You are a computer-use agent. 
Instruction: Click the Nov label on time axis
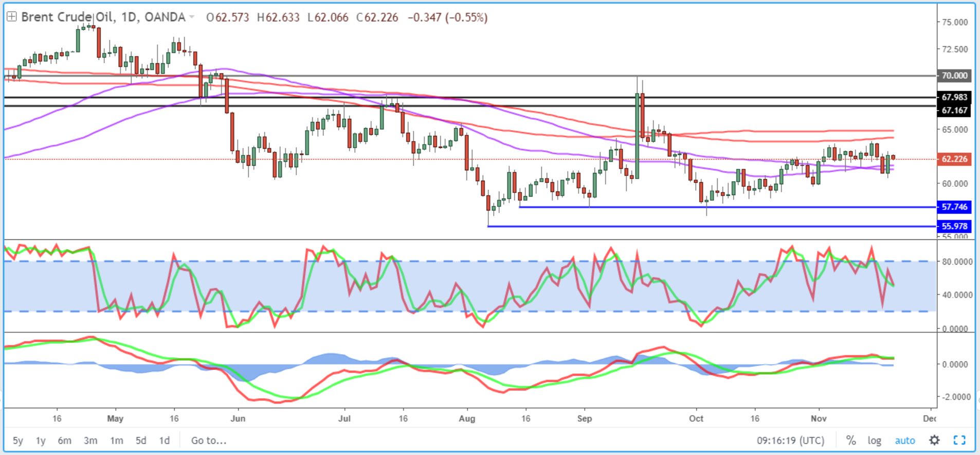click(x=819, y=418)
